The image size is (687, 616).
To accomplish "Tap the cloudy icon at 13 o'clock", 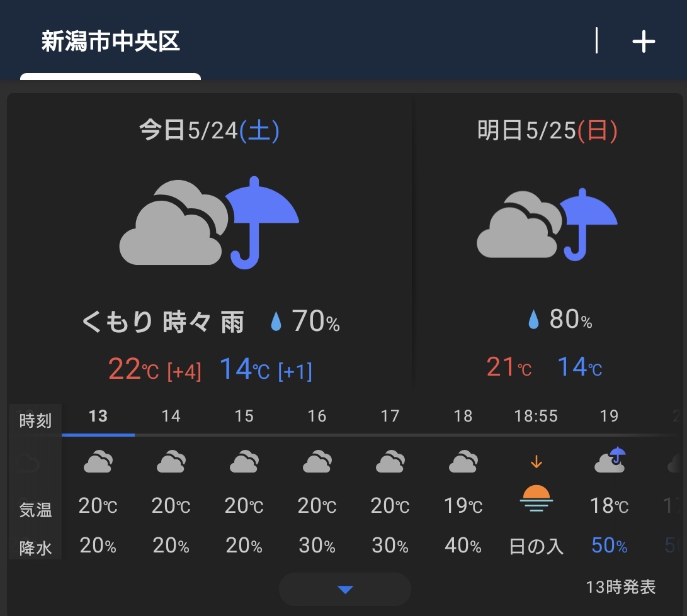I will tap(98, 461).
